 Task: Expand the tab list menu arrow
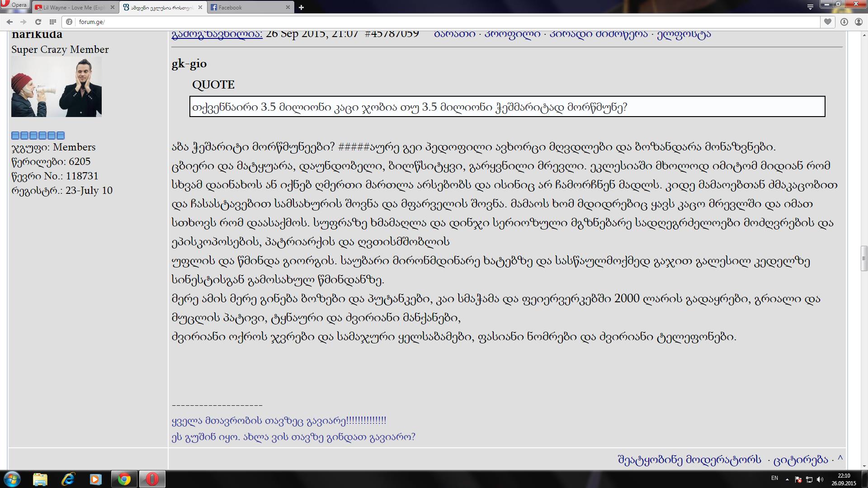[x=810, y=7]
